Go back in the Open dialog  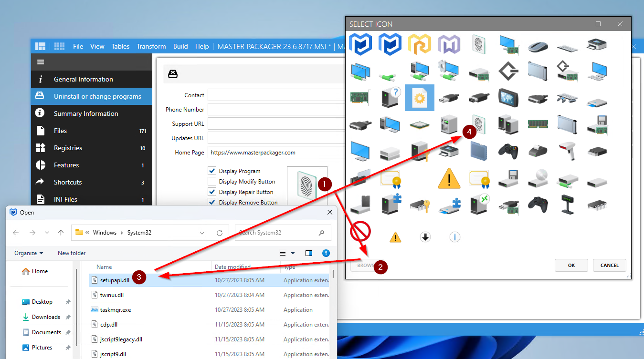tap(16, 233)
